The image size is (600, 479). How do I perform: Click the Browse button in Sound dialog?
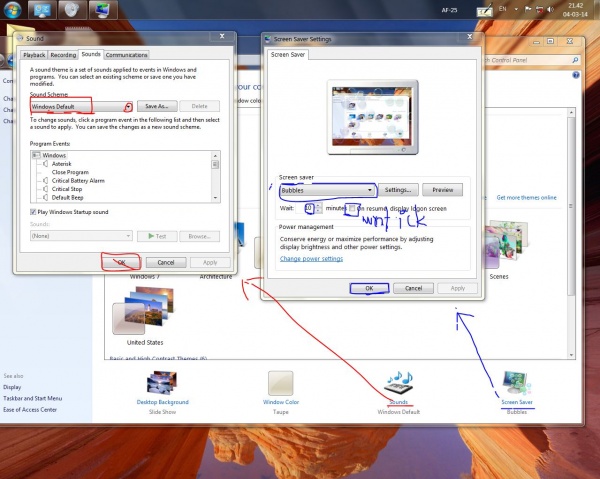[x=199, y=236]
